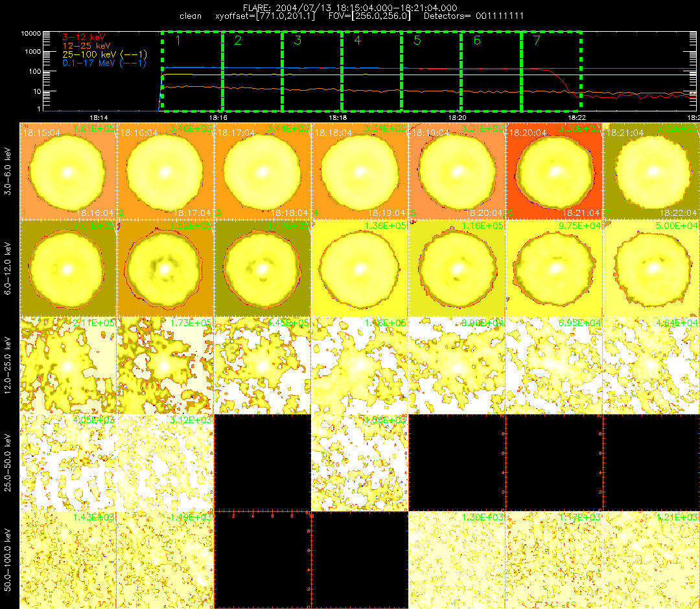This screenshot has height=609, width=700.
Task: Click the 10000 label on the count axis
Action: (31, 34)
